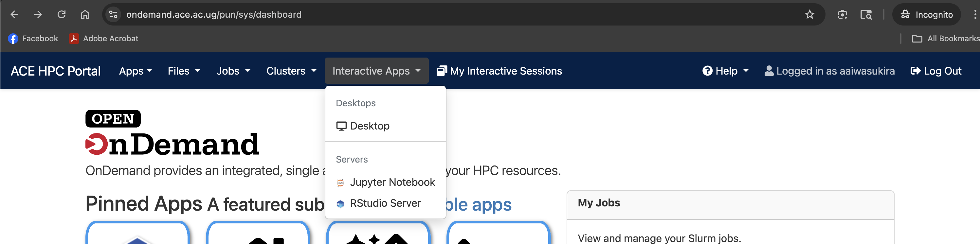This screenshot has height=244, width=980.
Task: Open the browser home page icon
Action: [85, 14]
